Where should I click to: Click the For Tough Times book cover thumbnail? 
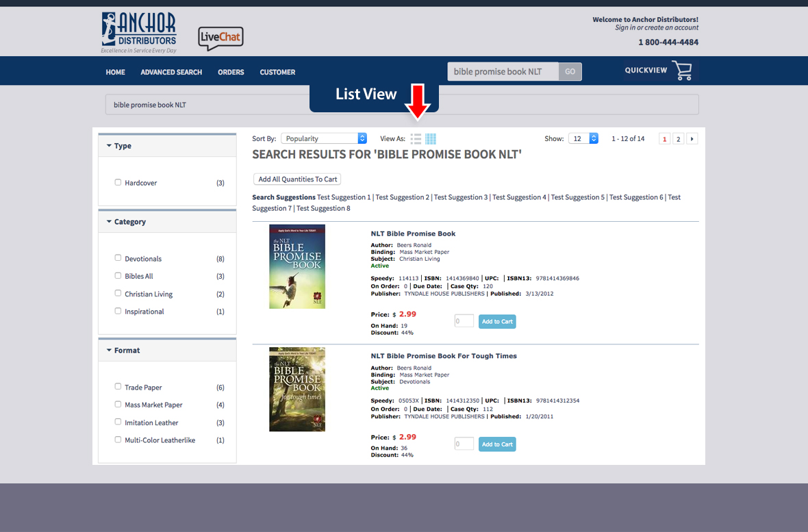pyautogui.click(x=297, y=389)
